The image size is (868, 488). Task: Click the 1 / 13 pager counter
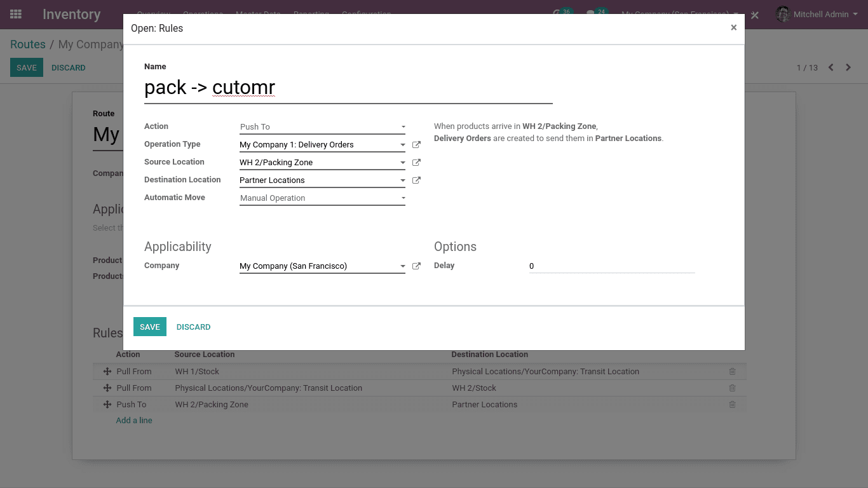point(807,67)
